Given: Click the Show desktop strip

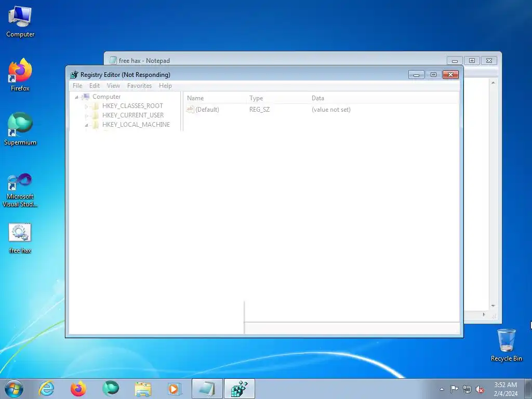Looking at the screenshot, I should click(528, 389).
